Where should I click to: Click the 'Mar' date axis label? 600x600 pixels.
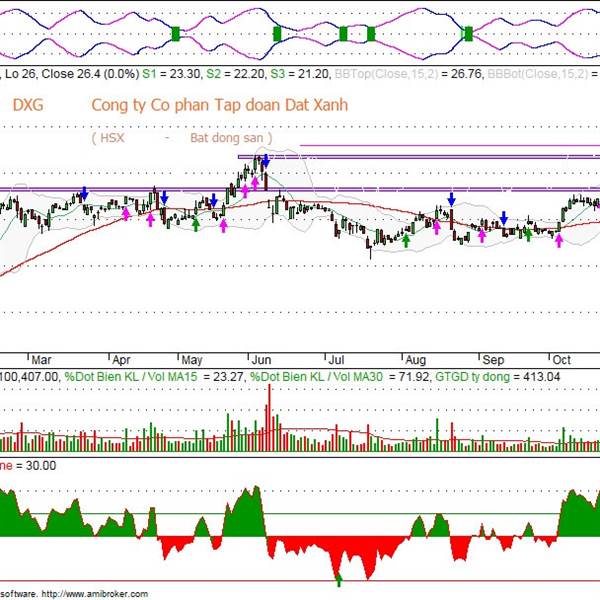pyautogui.click(x=41, y=360)
